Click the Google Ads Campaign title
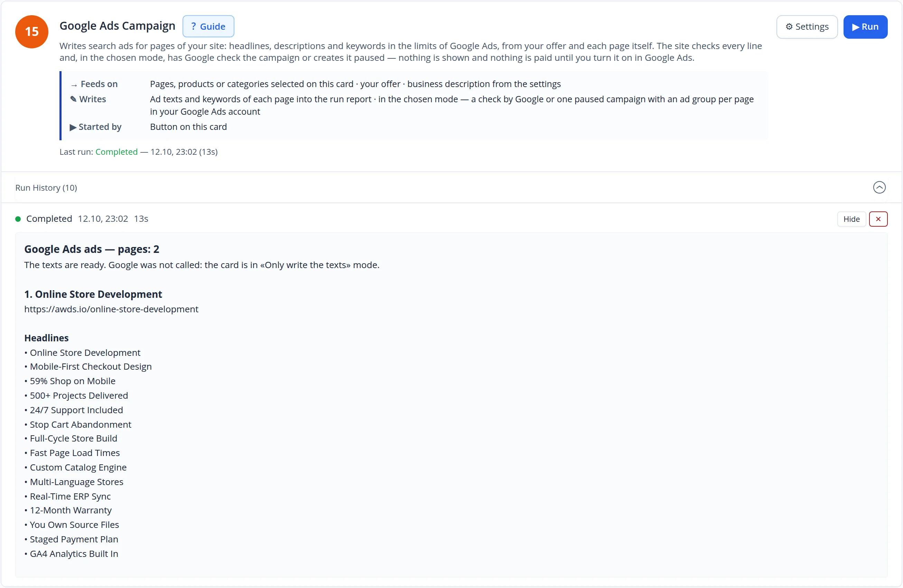The height and width of the screenshot is (588, 903). click(x=118, y=26)
